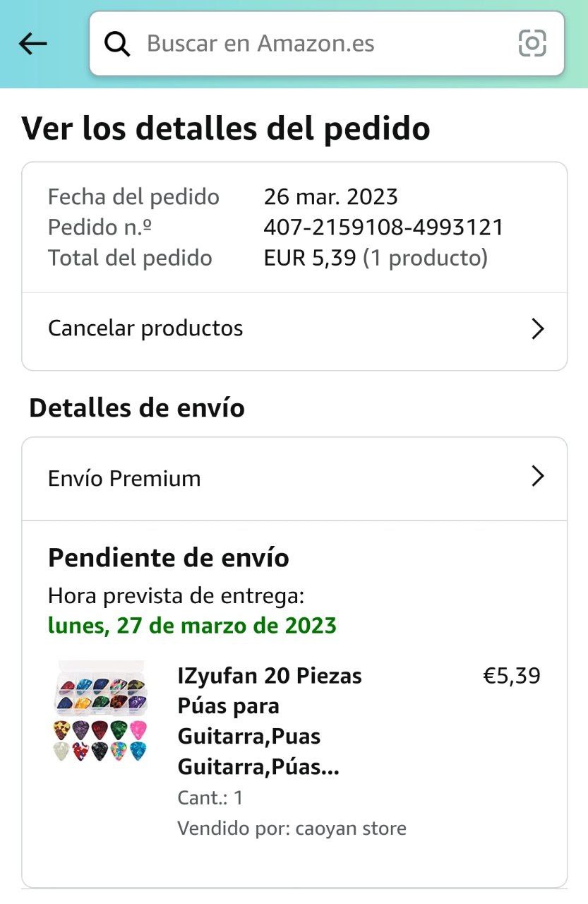The width and height of the screenshot is (588, 904).
Task: Open the 'Envío Premium' shipping row
Action: 124,479
